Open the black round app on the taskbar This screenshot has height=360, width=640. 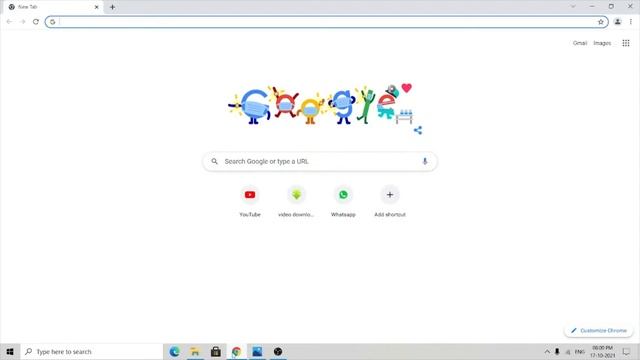pyautogui.click(x=278, y=351)
